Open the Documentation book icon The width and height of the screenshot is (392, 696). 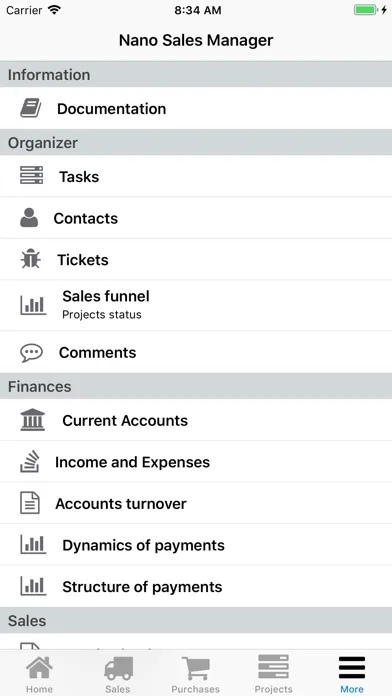(31, 108)
